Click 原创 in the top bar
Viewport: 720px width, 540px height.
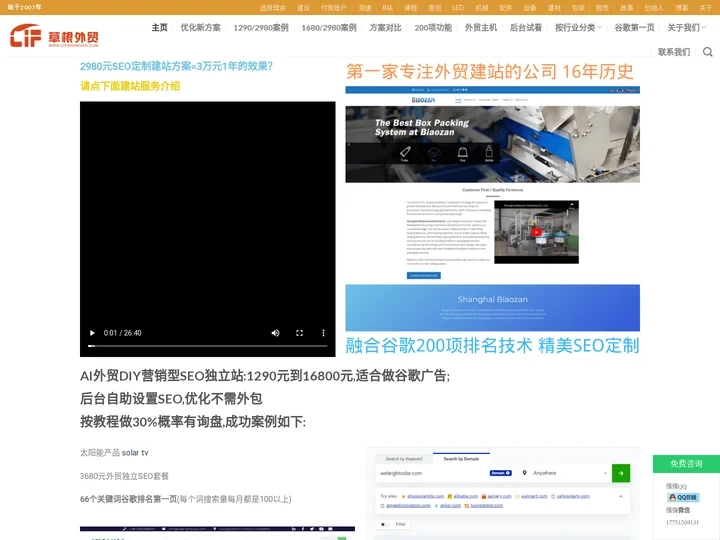pyautogui.click(x=434, y=8)
